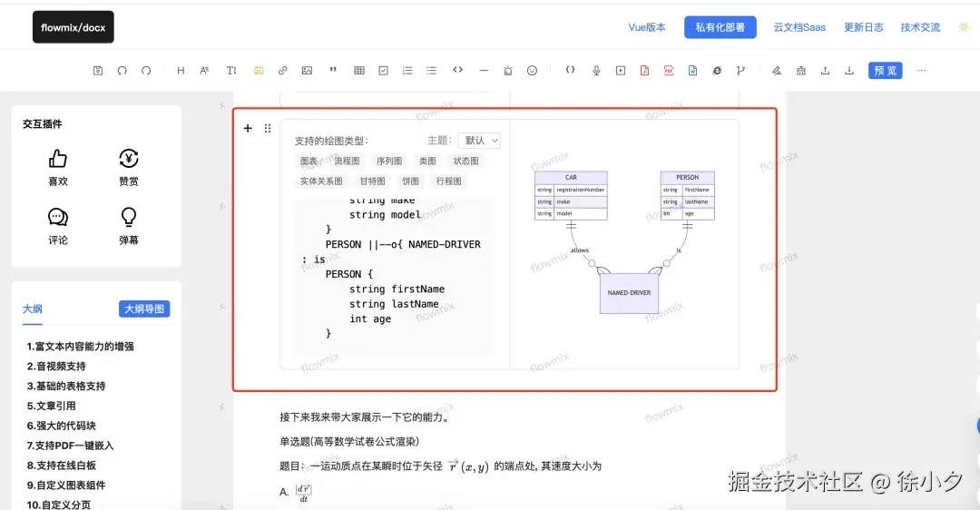The width and height of the screenshot is (980, 510).
Task: Go to outline item 6.强大的代码块
Action: [x=62, y=426]
